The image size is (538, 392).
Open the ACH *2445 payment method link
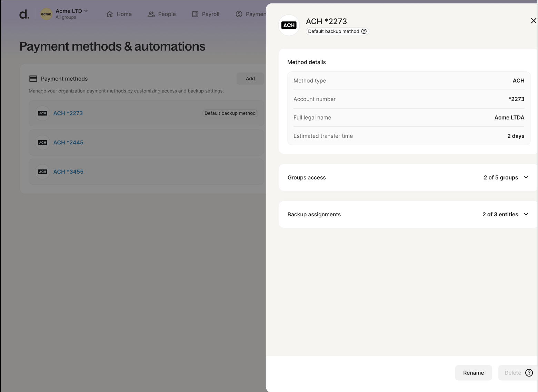click(x=68, y=143)
